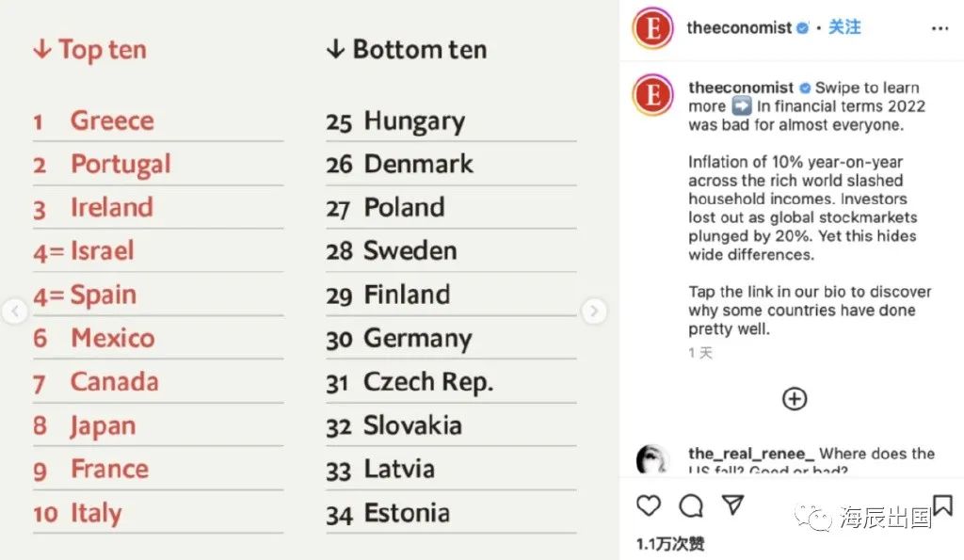This screenshot has width=964, height=560.
Task: Save post with bookmark icon
Action: click(x=942, y=505)
